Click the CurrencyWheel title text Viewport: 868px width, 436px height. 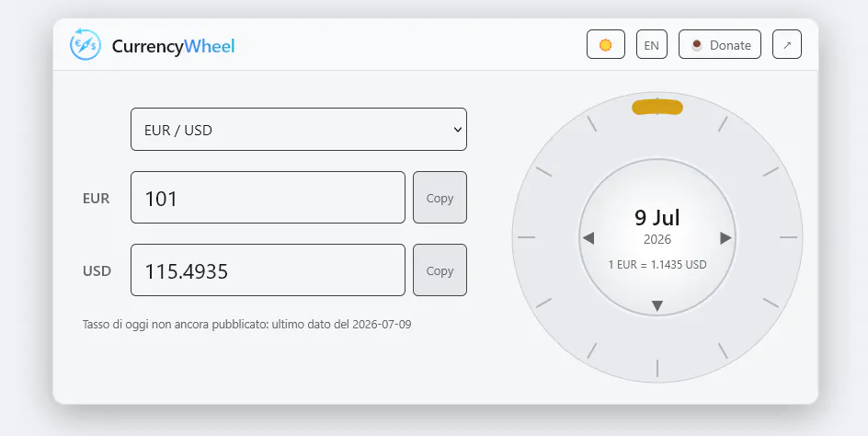pyautogui.click(x=173, y=46)
